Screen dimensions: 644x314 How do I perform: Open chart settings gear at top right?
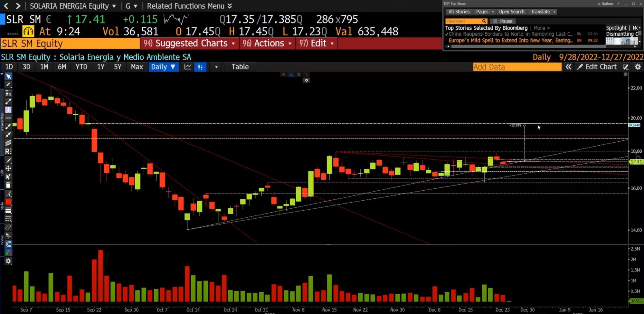pos(638,67)
